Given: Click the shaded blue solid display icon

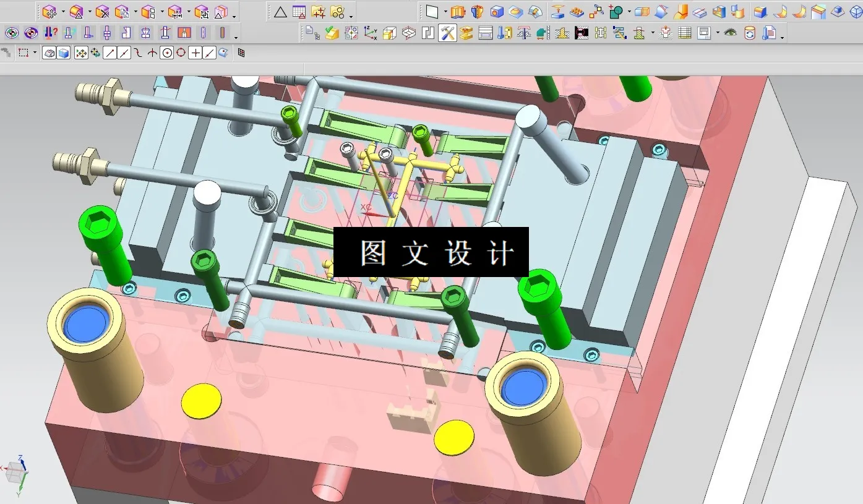Looking at the screenshot, I should tap(64, 52).
